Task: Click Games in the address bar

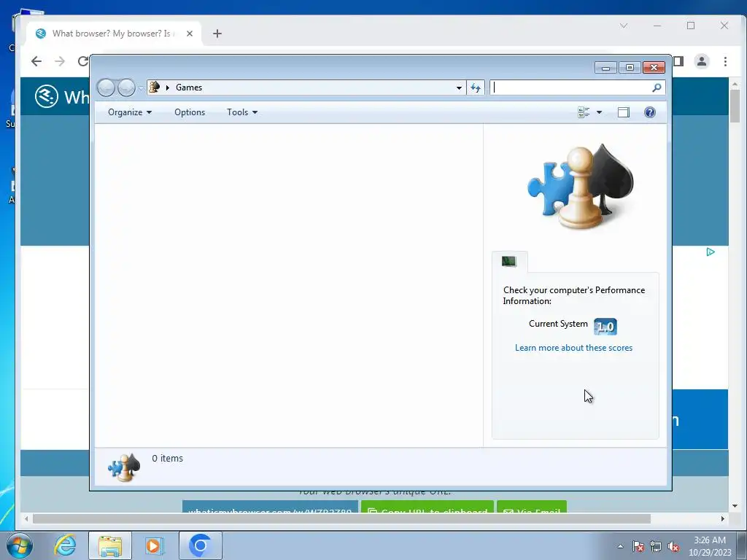Action: [x=189, y=87]
